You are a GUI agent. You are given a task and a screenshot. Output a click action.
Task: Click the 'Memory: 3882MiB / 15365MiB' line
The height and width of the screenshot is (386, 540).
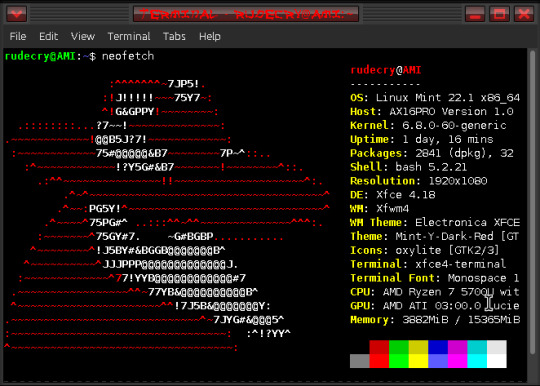tap(435, 320)
